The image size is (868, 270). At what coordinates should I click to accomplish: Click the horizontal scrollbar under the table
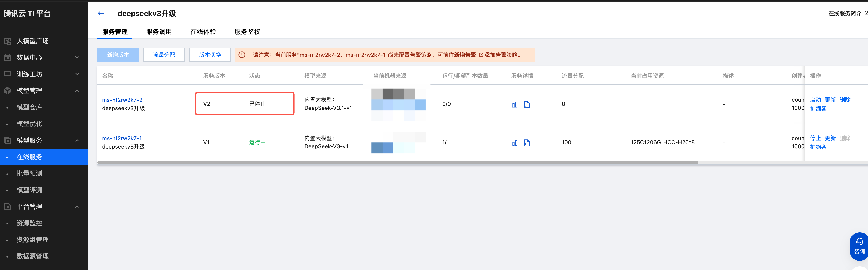398,162
